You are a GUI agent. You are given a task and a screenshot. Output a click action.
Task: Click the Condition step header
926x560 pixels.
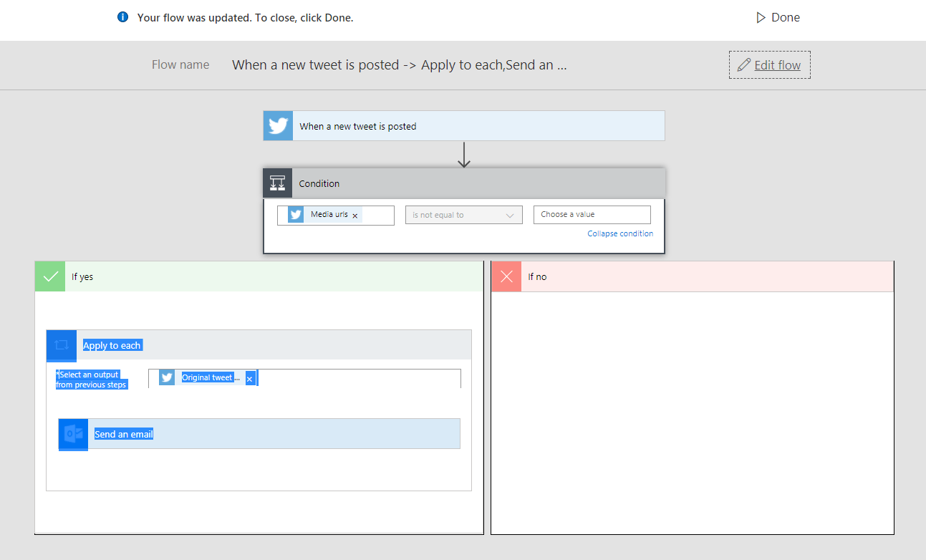point(464,183)
